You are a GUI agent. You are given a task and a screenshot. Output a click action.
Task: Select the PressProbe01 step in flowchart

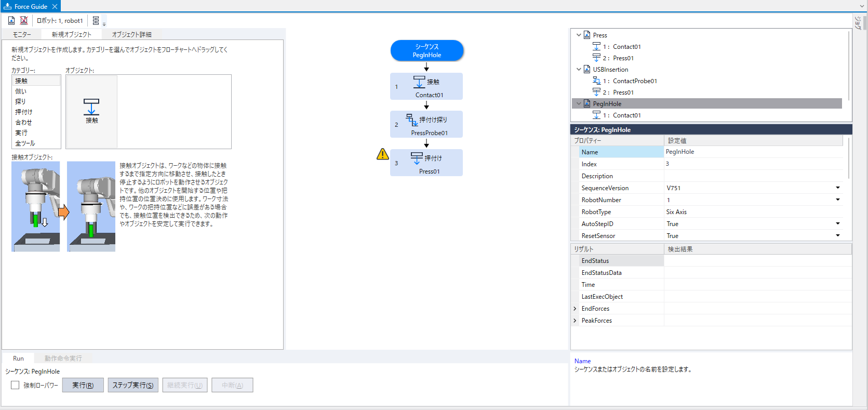426,125
